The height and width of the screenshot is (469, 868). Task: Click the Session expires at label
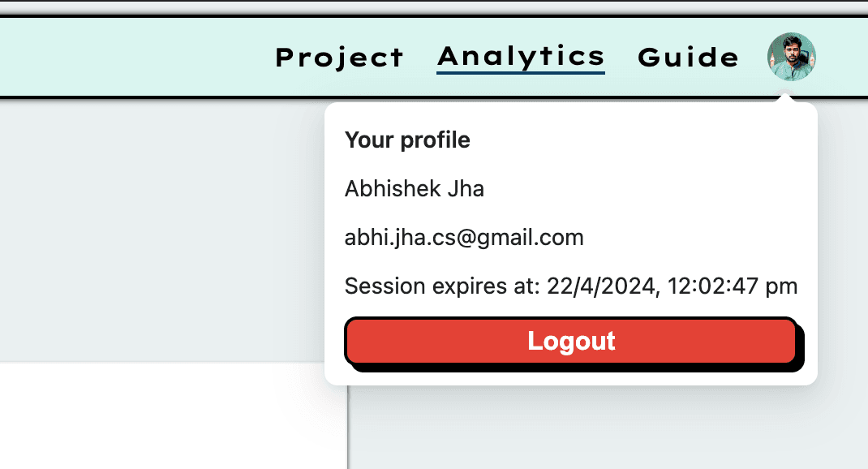[x=442, y=286]
